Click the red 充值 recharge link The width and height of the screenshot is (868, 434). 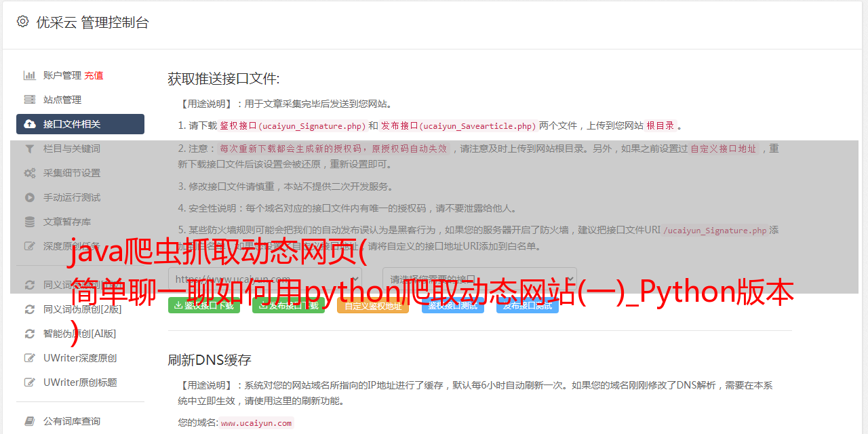[94, 75]
